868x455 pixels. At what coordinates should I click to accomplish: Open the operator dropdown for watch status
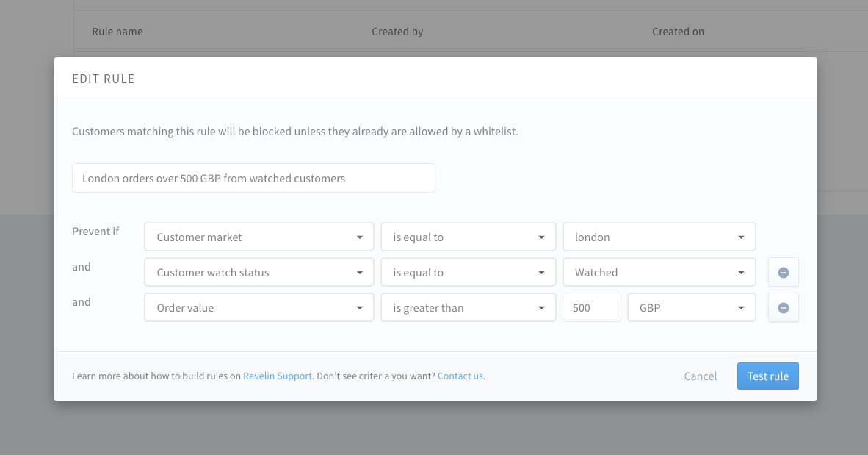468,273
